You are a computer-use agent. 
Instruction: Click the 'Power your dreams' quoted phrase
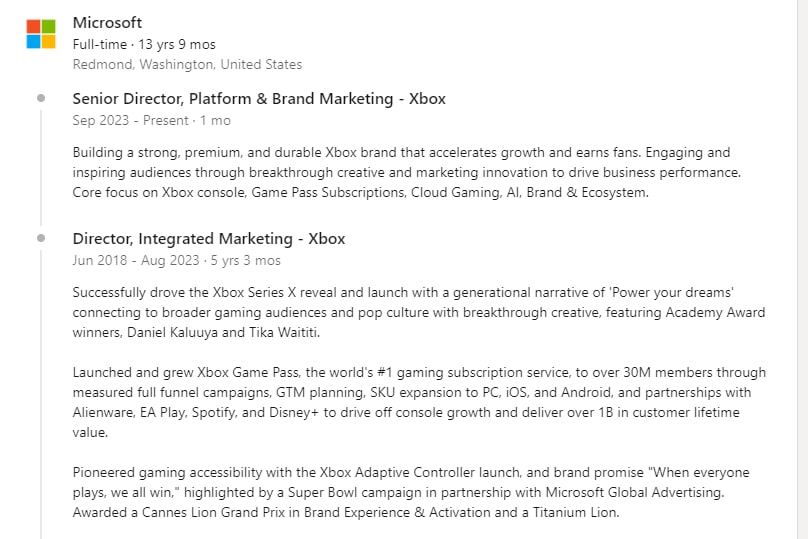[672, 292]
